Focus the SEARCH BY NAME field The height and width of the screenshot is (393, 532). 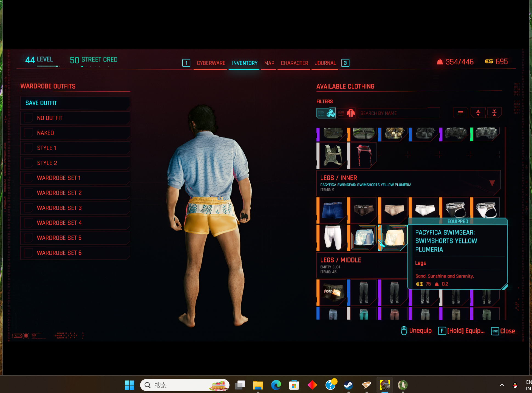399,113
